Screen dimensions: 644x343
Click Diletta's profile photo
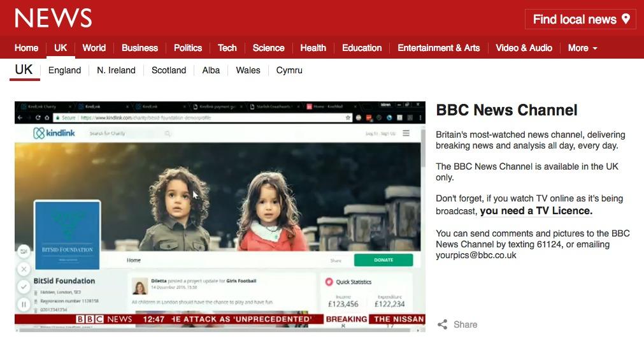click(140, 286)
